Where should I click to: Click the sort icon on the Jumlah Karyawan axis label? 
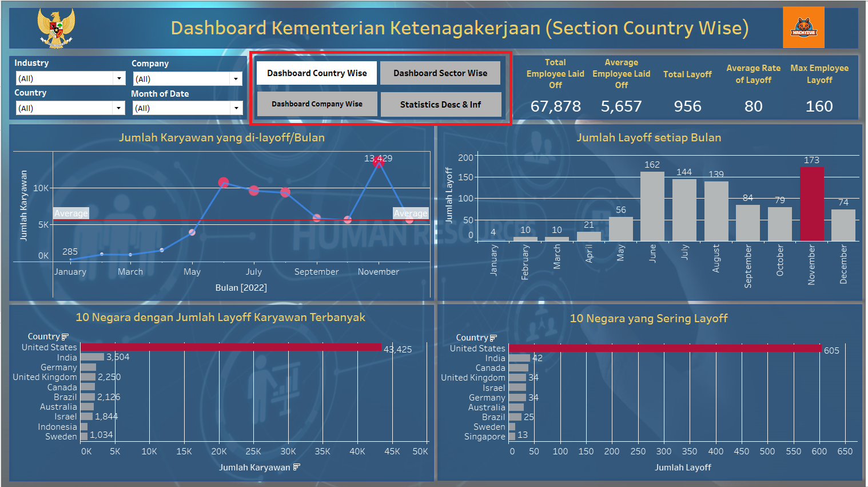coord(297,467)
